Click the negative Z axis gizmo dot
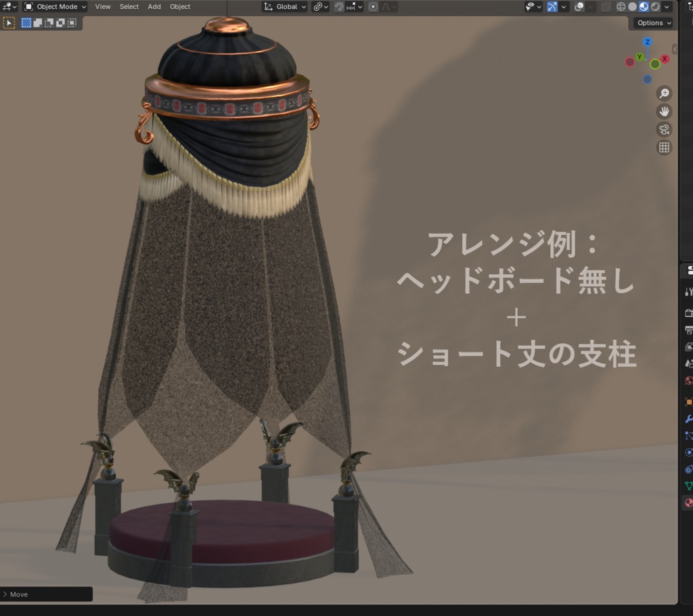This screenshot has height=616, width=693. [648, 79]
